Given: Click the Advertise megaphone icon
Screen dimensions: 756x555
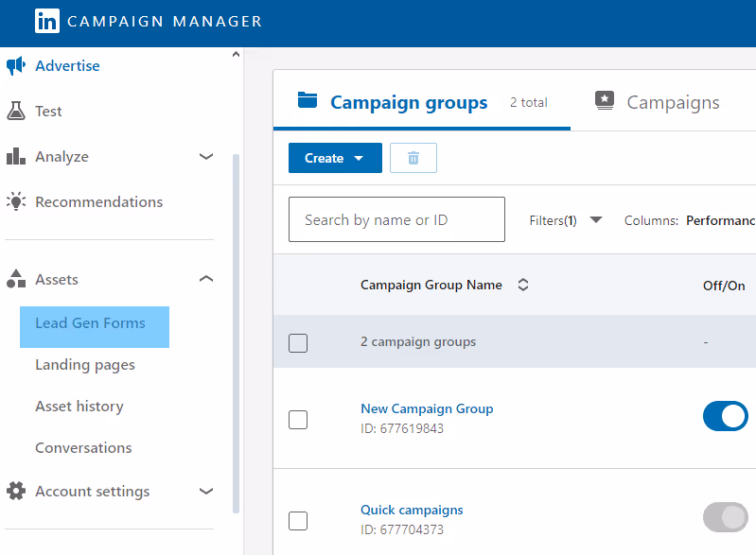Looking at the screenshot, I should tap(16, 65).
